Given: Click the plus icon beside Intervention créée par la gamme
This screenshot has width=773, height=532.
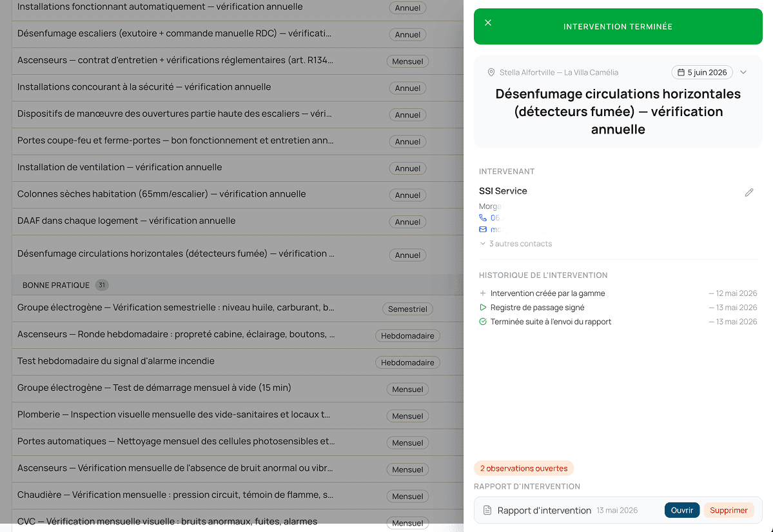Looking at the screenshot, I should (x=483, y=293).
